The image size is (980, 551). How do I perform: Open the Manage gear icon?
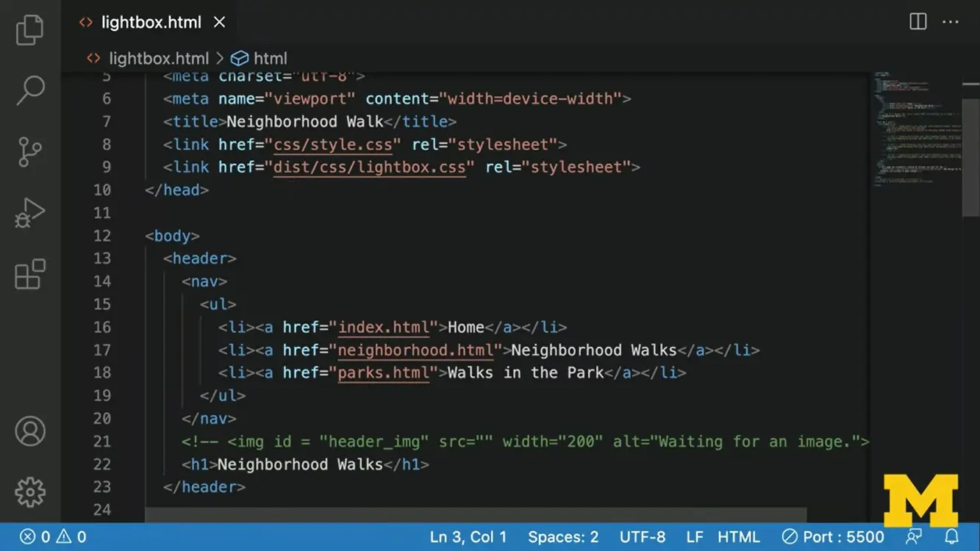coord(30,492)
